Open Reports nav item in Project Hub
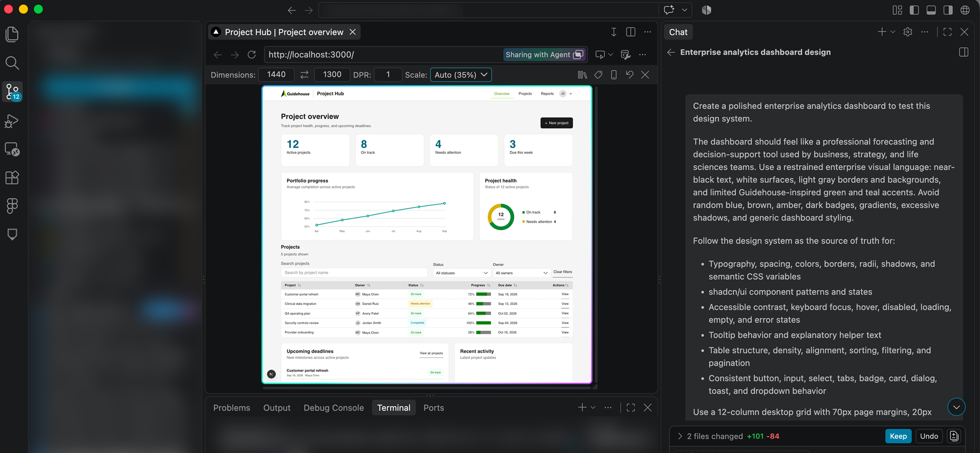This screenshot has height=453, width=980. coord(547,94)
